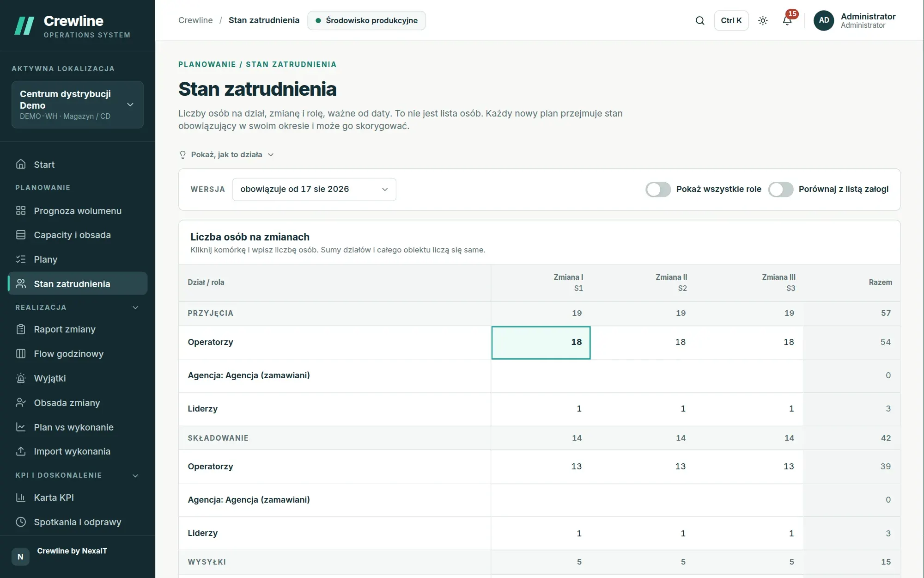924x578 pixels.
Task: Click the Obsada zmiany person-check icon
Action: pyautogui.click(x=21, y=403)
